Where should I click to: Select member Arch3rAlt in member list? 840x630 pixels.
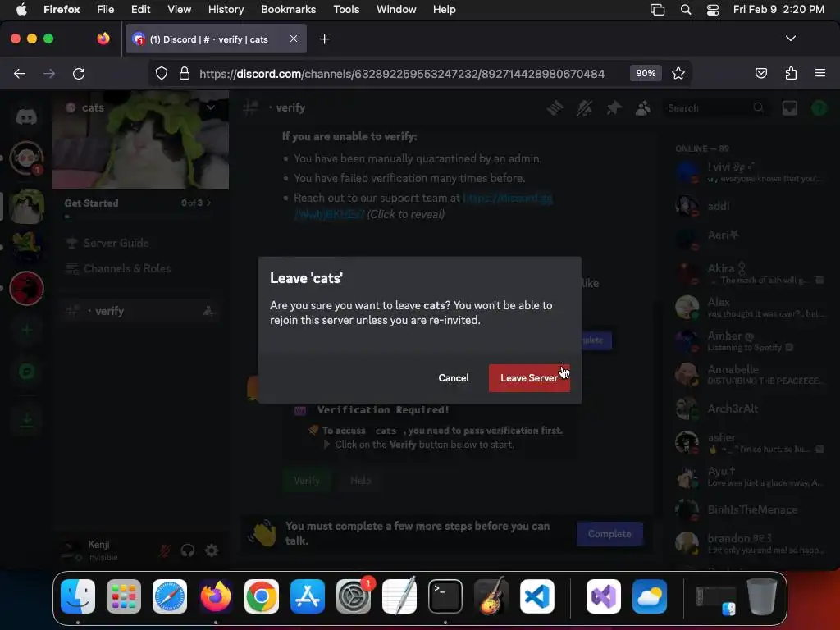pos(750,409)
